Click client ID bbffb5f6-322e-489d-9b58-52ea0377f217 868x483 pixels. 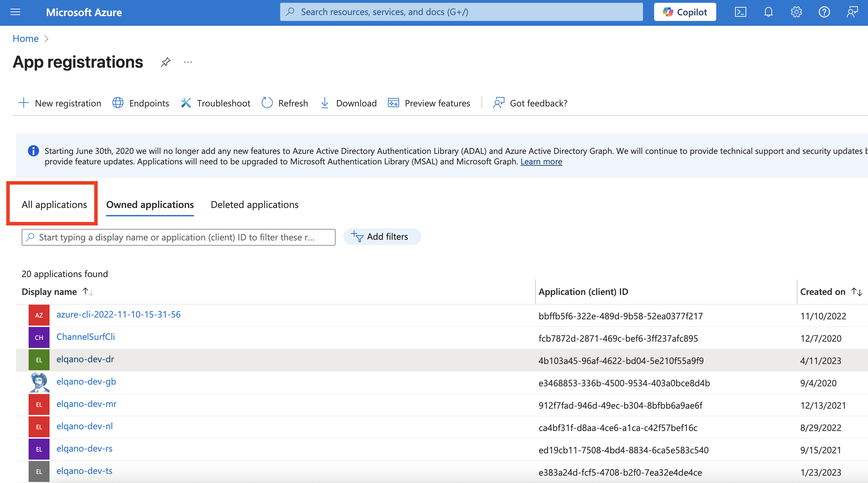[621, 316]
